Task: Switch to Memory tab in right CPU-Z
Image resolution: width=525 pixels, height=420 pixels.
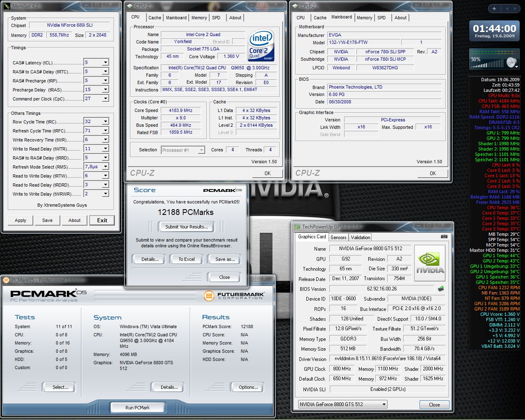Action: click(364, 18)
